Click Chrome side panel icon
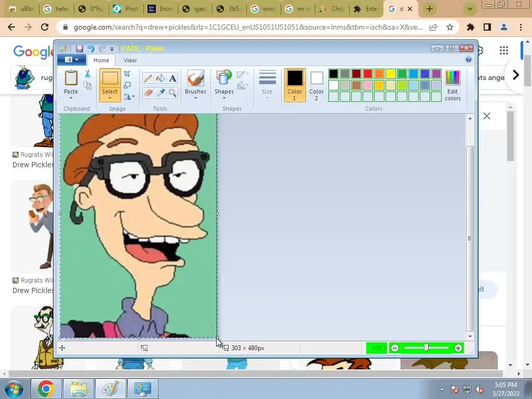The image size is (532, 399). (487, 27)
